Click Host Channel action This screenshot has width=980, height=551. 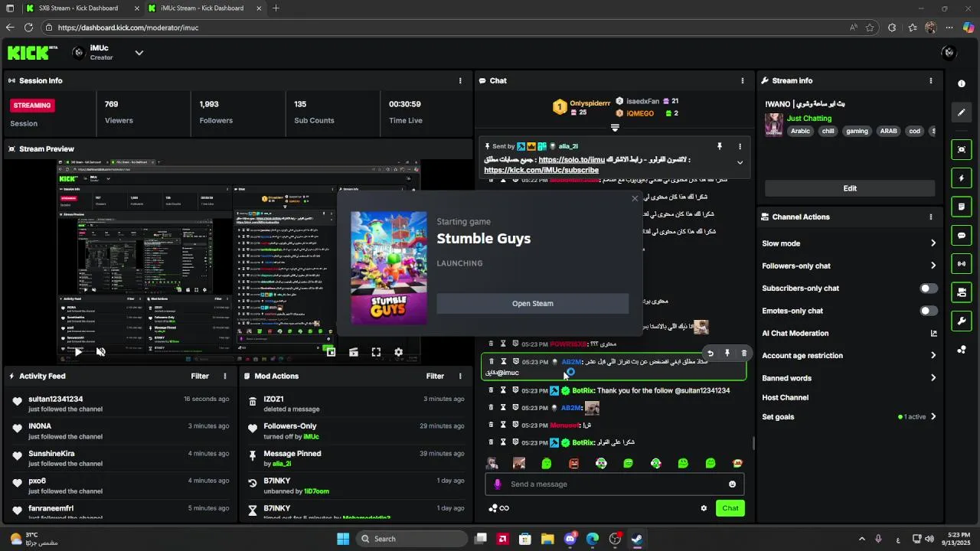785,398
